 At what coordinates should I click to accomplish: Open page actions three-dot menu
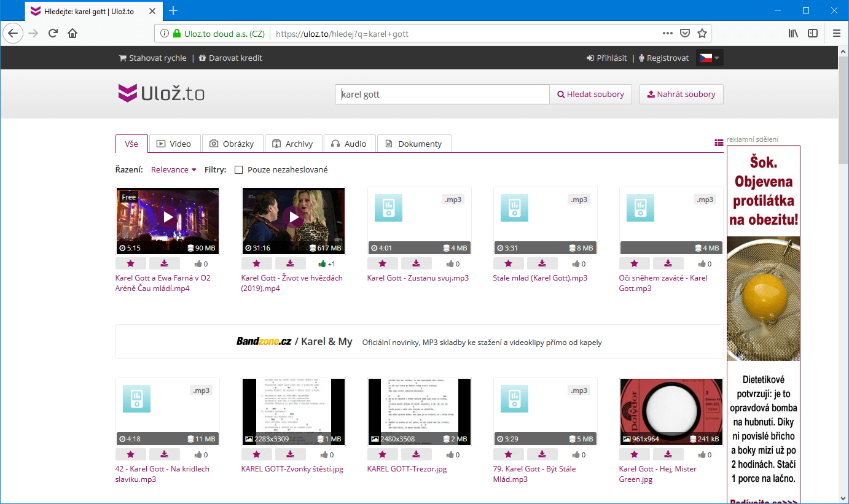(668, 33)
